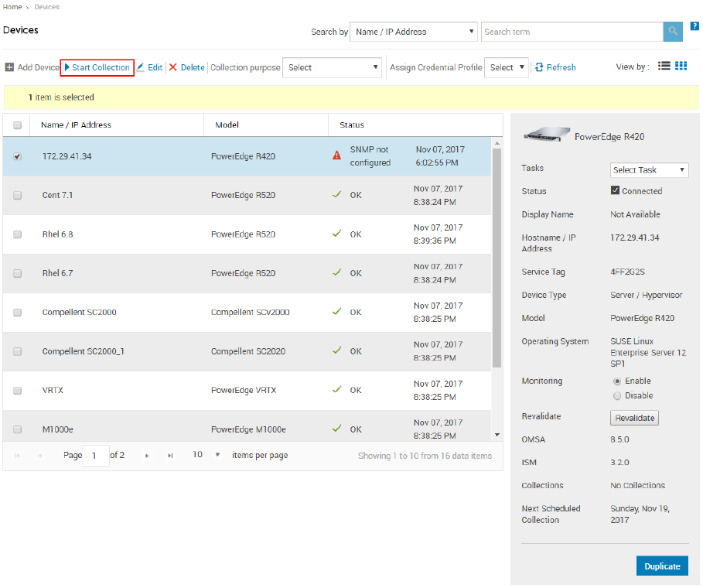Click the PowerEdge R420 server image
This screenshot has height=588, width=703.
pos(547,134)
